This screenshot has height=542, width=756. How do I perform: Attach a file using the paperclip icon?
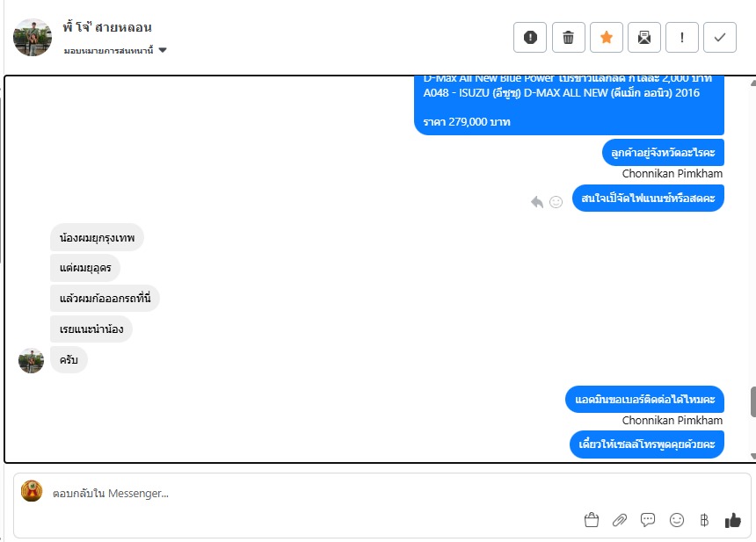point(620,520)
